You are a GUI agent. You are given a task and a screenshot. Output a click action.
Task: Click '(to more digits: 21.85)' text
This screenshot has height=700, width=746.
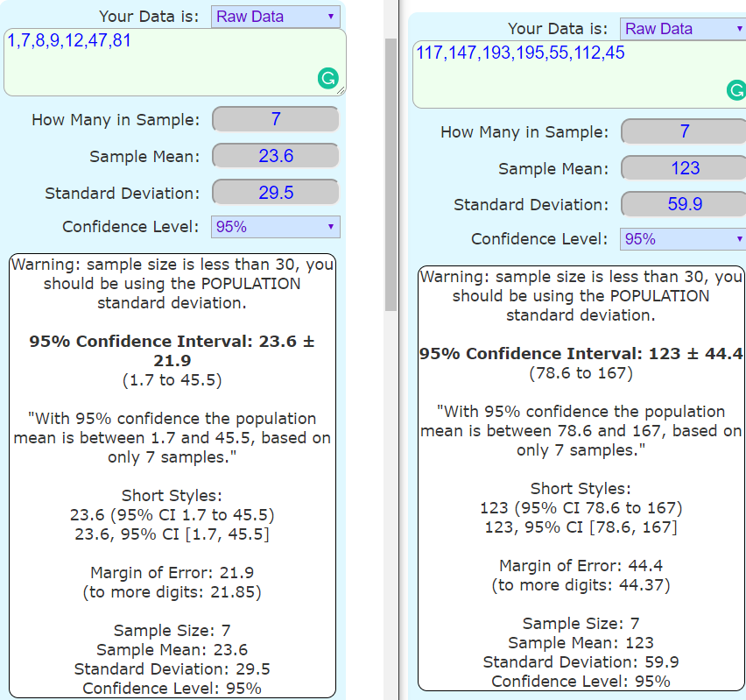coord(172,592)
